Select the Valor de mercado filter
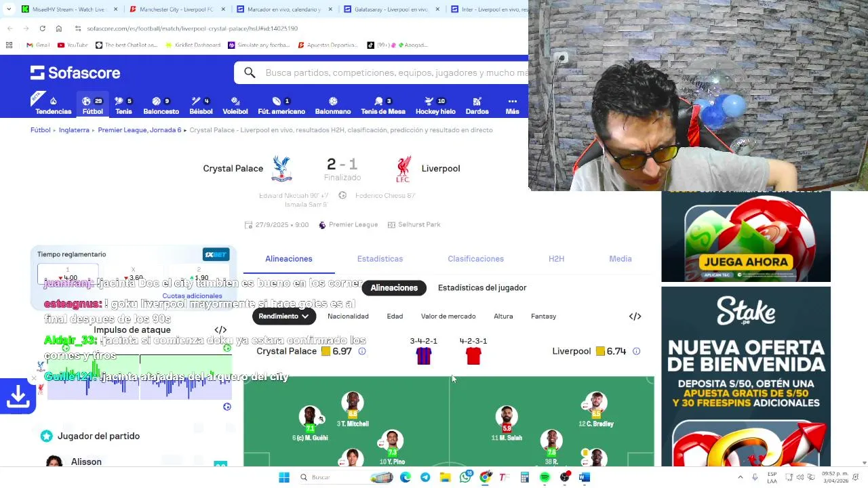 point(448,317)
